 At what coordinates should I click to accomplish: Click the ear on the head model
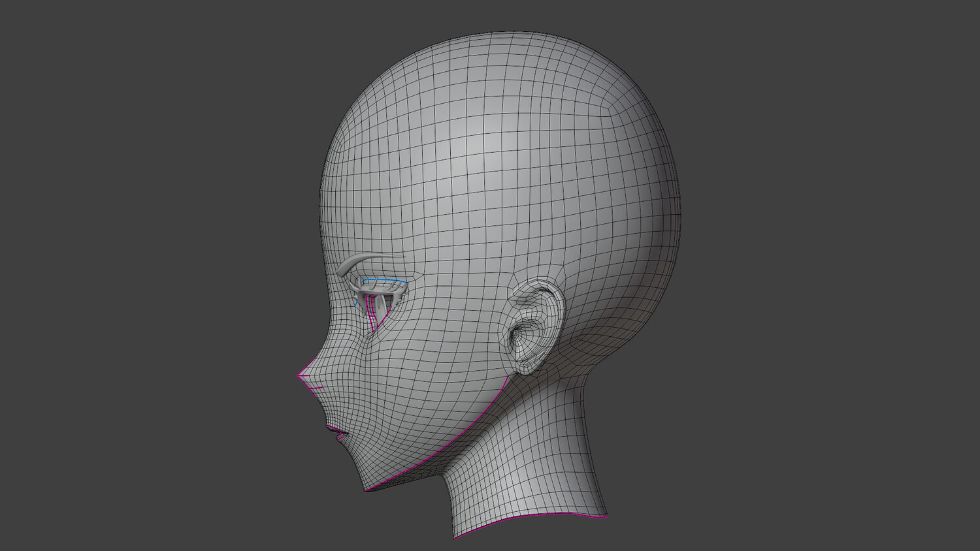coord(537,328)
